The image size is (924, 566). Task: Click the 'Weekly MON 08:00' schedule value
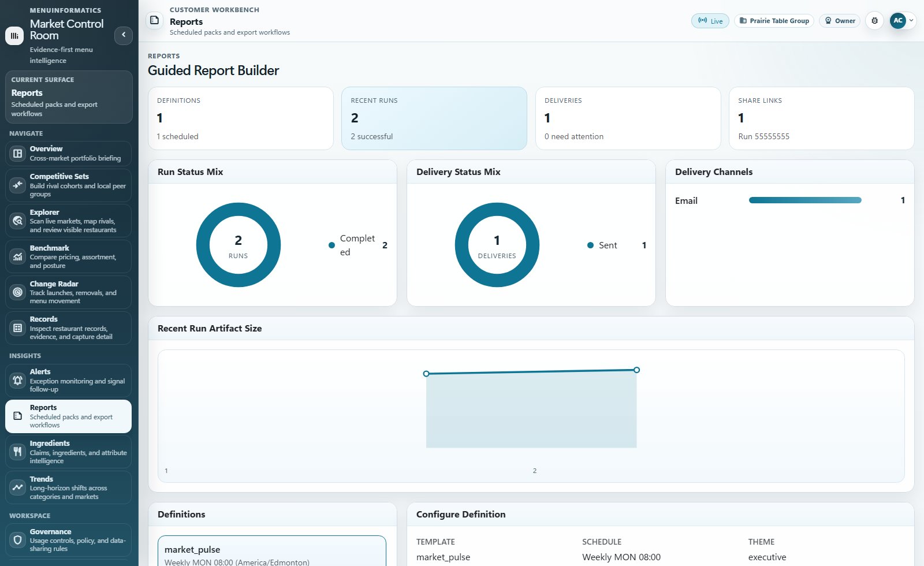(x=621, y=557)
